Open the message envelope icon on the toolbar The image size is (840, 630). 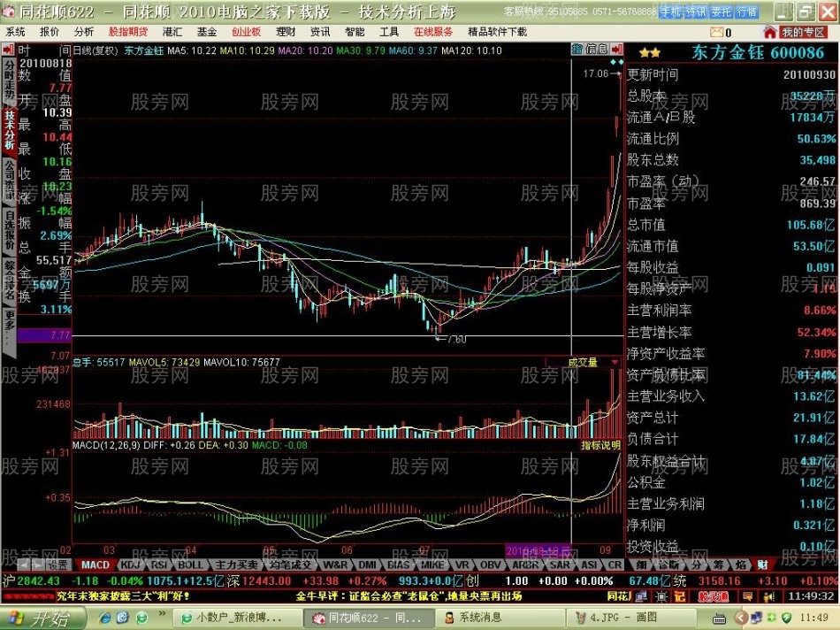716,30
